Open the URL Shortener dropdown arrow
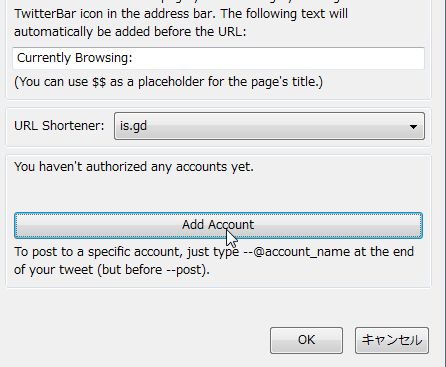446x367 pixels. tap(413, 126)
